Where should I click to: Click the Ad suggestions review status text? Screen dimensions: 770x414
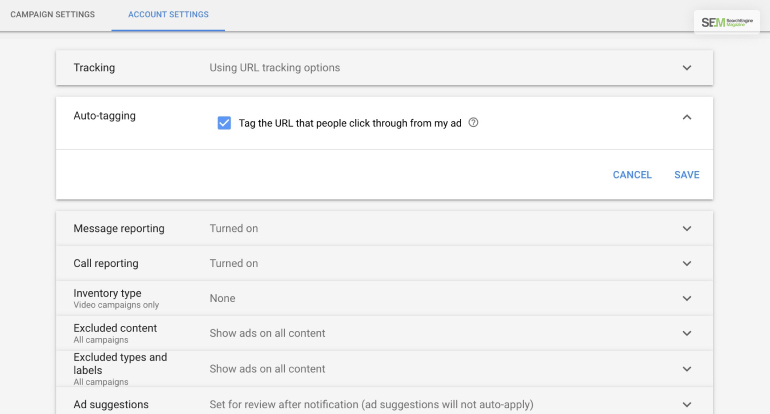[x=371, y=404]
